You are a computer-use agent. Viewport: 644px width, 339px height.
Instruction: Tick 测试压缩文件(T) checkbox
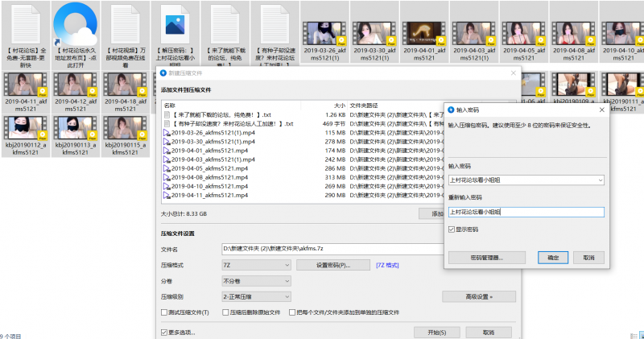pos(164,312)
